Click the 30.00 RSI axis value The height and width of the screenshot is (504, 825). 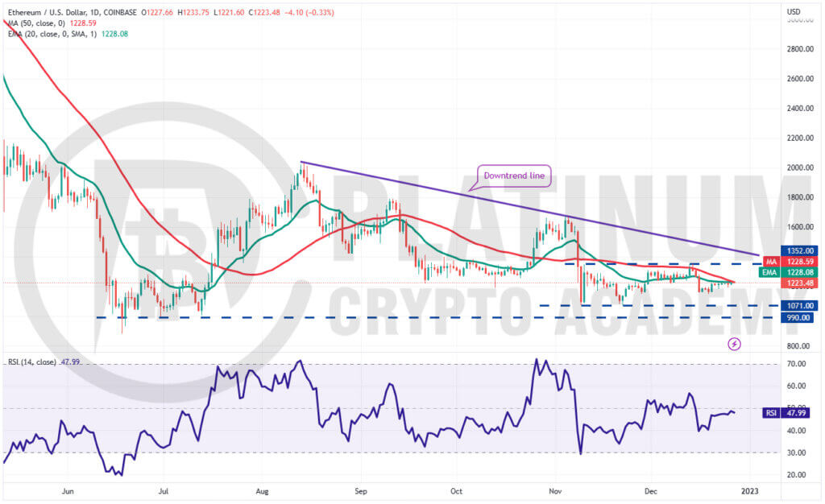(x=797, y=452)
